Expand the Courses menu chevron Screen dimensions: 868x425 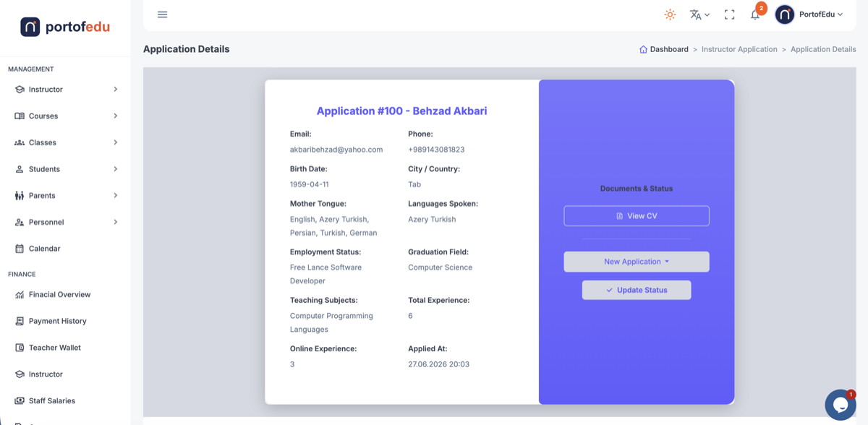[x=116, y=116]
